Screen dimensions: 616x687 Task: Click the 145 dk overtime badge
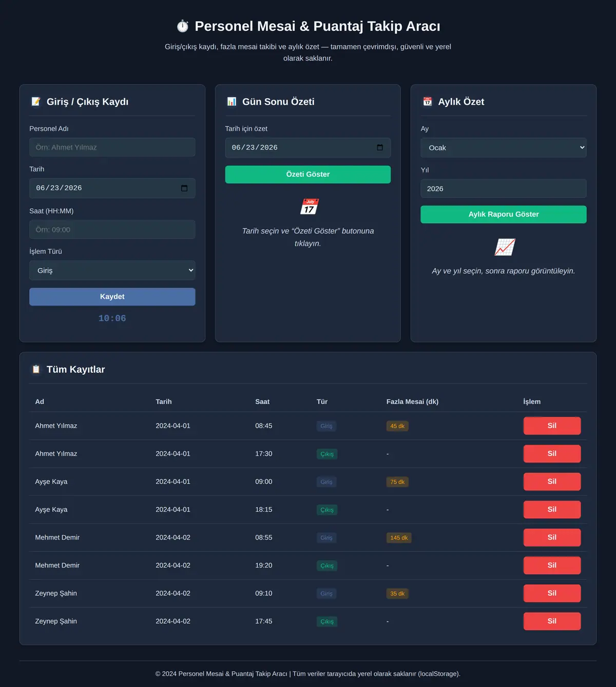point(399,538)
